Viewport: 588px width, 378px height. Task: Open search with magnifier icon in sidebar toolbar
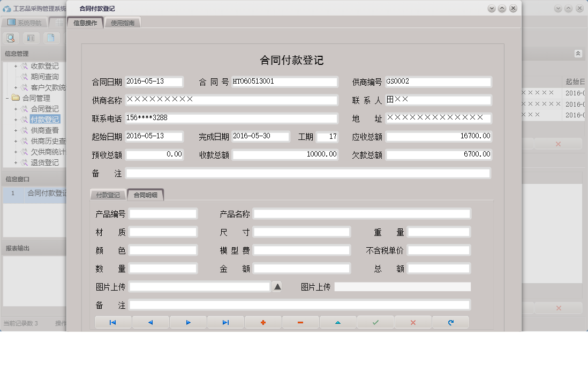coord(11,38)
